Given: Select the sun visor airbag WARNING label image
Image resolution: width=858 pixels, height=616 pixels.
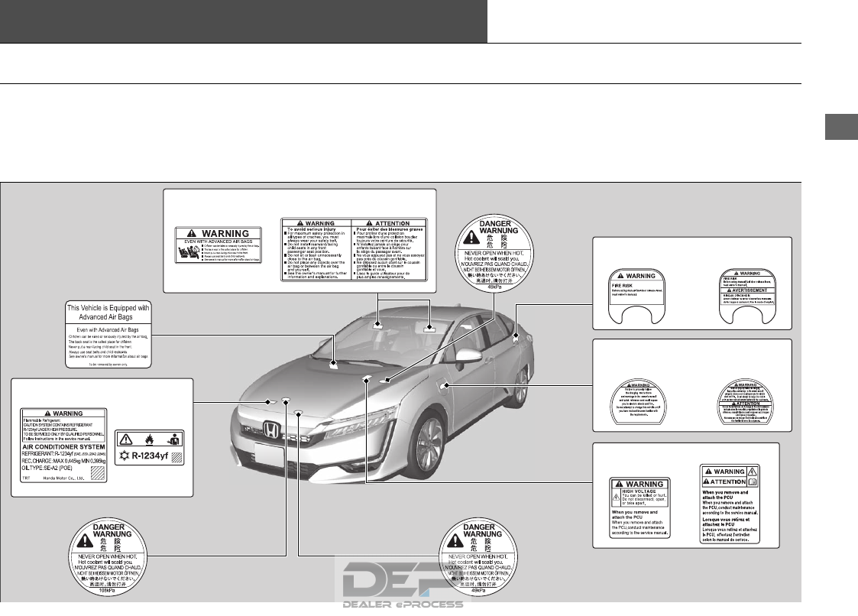Looking at the screenshot, I should pyautogui.click(x=219, y=245).
